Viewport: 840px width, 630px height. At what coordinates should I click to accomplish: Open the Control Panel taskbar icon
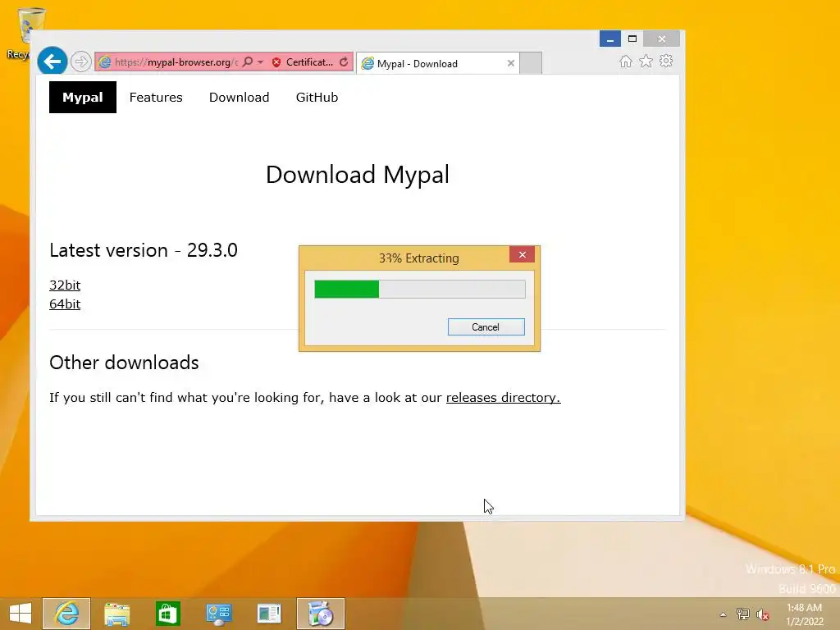tap(218, 614)
